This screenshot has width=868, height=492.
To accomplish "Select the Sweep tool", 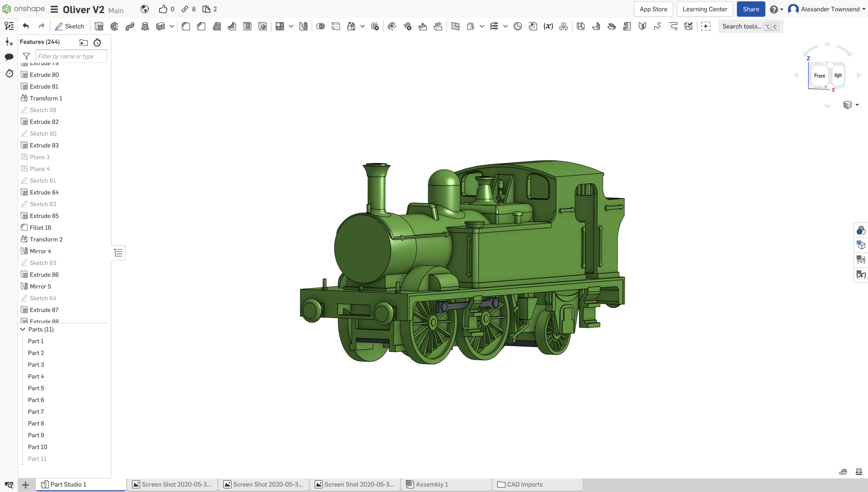I will [x=130, y=26].
